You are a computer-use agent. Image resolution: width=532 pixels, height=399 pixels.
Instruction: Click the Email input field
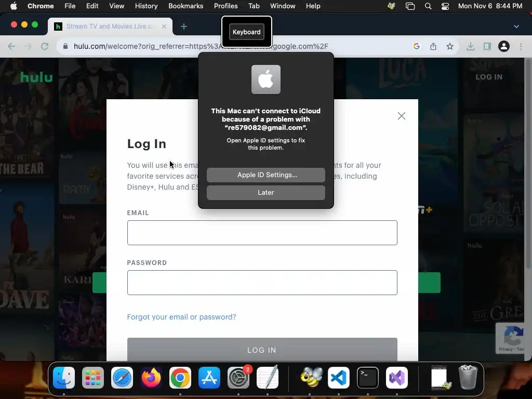[262, 233]
